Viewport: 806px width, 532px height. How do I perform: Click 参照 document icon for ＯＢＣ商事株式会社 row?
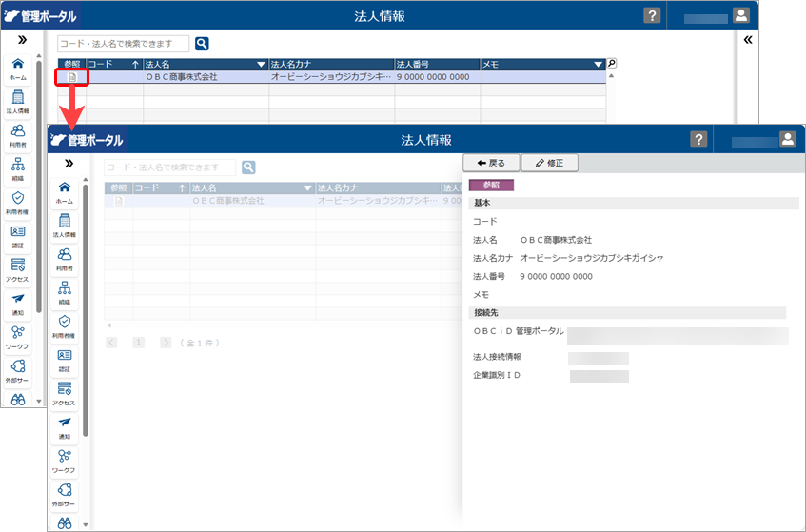(72, 77)
